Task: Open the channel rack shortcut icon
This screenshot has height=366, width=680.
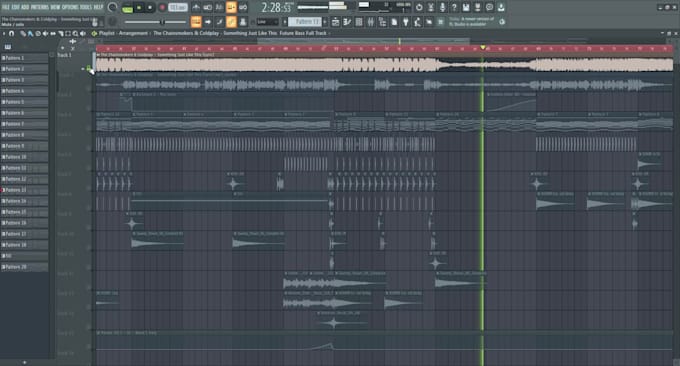Action: (x=359, y=22)
